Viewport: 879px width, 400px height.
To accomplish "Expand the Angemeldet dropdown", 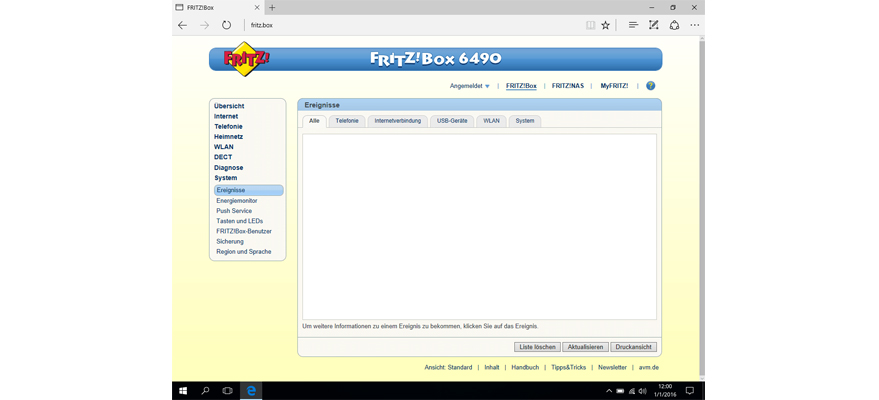I will point(469,86).
